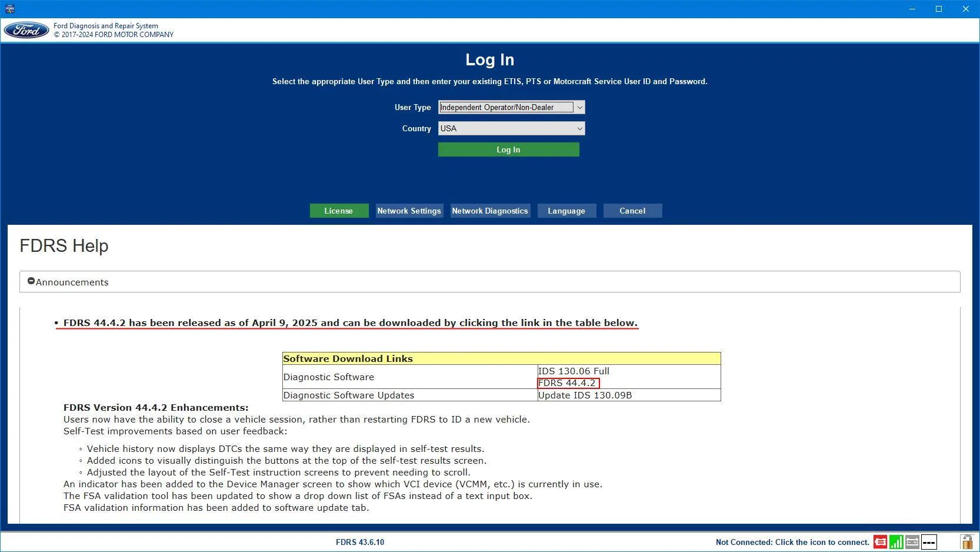The width and height of the screenshot is (980, 552).
Task: Click the red VCI connection icon
Action: [880, 542]
